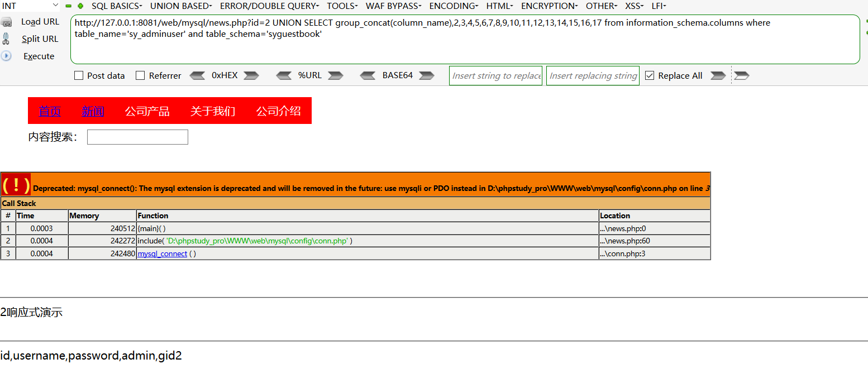The image size is (868, 383).
Task: Uncheck the Replace All checkbox
Action: pyautogui.click(x=650, y=75)
